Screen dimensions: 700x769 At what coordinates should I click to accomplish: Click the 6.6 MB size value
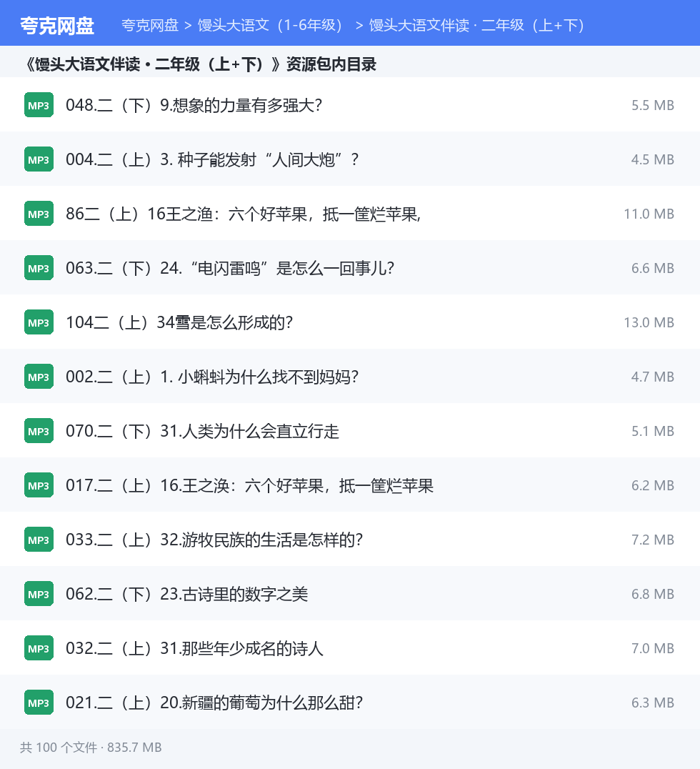tap(652, 268)
